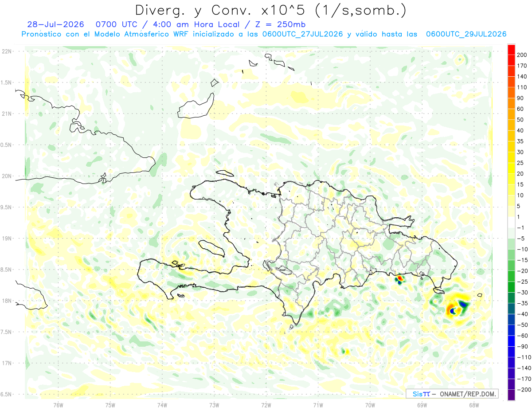The height and width of the screenshot is (411, 532).
Task: Click the "22N" latitude label
Action: coord(7,51)
